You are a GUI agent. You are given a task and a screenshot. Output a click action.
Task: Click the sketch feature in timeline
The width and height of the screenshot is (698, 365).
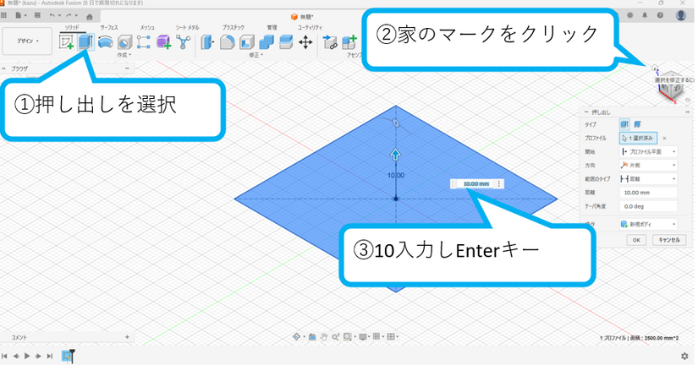tap(67, 356)
